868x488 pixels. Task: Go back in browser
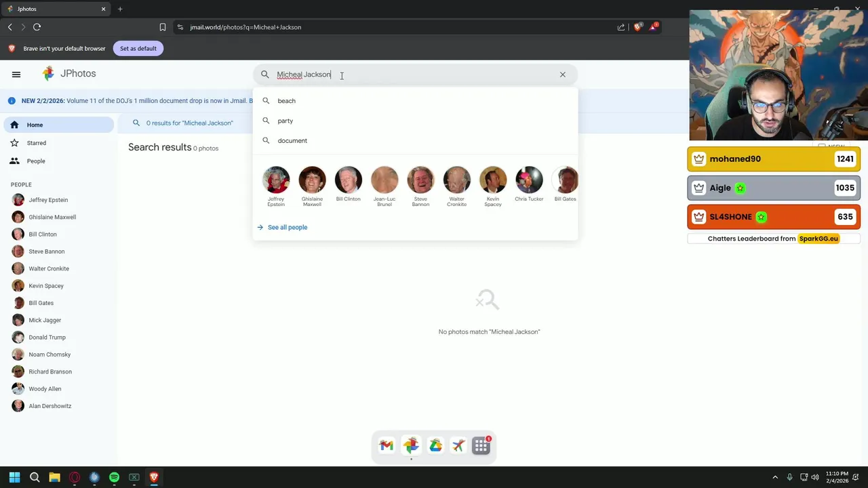[9, 27]
